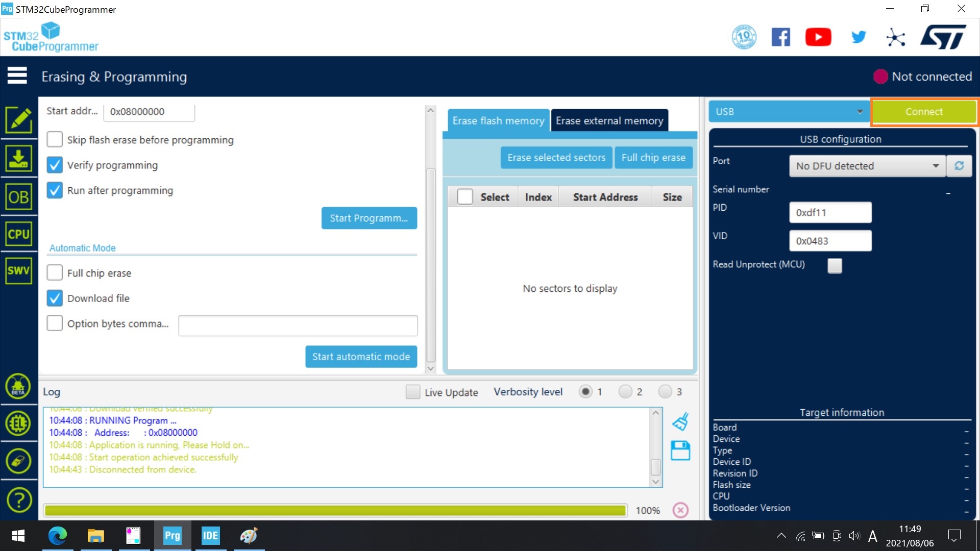Image resolution: width=980 pixels, height=551 pixels.
Task: Click the eraser sidebar icon
Action: [18, 461]
